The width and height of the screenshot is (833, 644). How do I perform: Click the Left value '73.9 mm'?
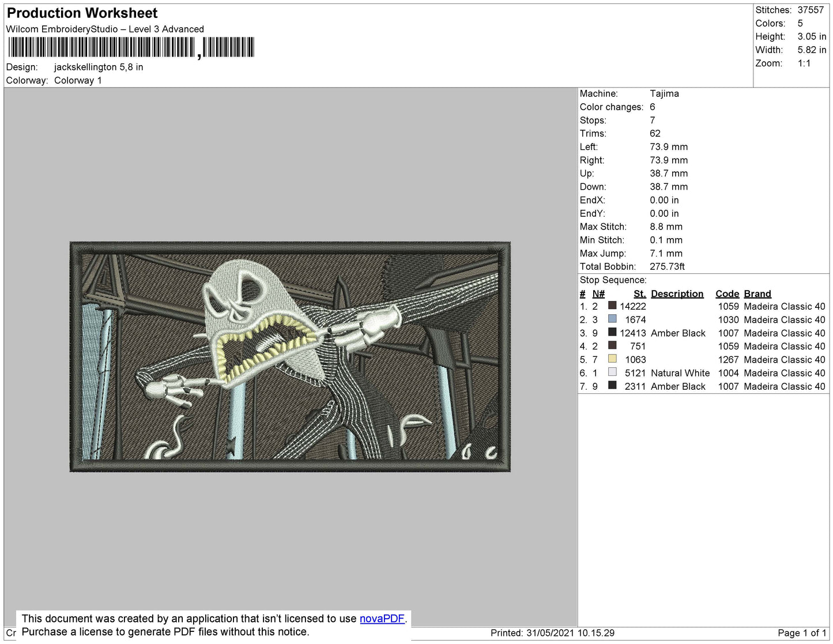tap(669, 147)
